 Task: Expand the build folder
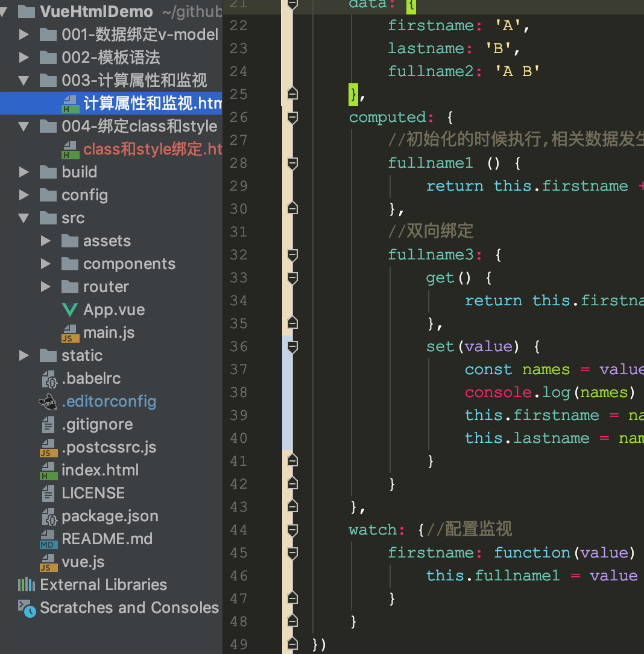(x=24, y=172)
